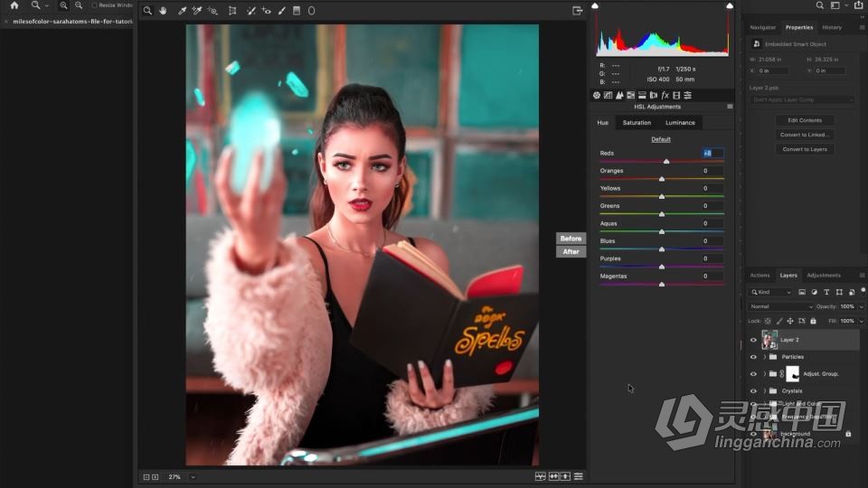Viewport: 868px width, 488px height.
Task: Select the Color Sampler tool
Action: 196,11
